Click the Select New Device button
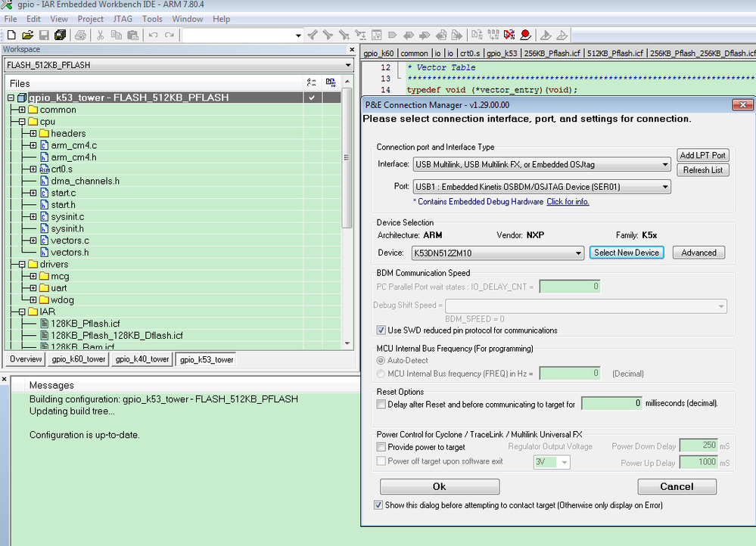This screenshot has height=546, width=756. click(x=627, y=253)
